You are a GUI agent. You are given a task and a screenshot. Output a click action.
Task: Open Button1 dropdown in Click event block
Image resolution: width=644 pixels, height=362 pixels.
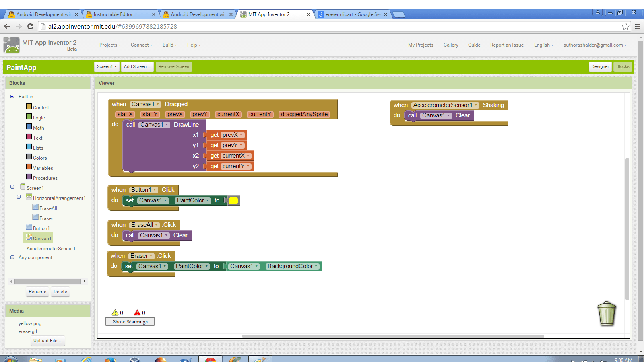tap(144, 190)
